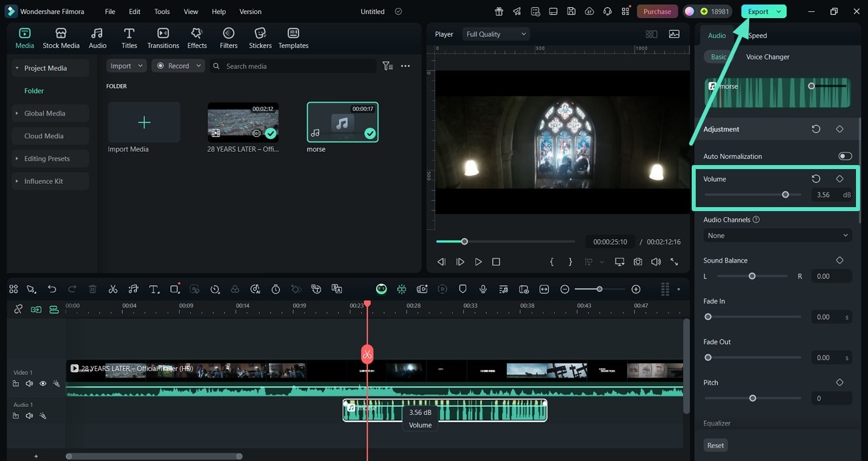Image resolution: width=868 pixels, height=461 pixels.
Task: Click the Pitch slider handle
Action: pyautogui.click(x=752, y=398)
